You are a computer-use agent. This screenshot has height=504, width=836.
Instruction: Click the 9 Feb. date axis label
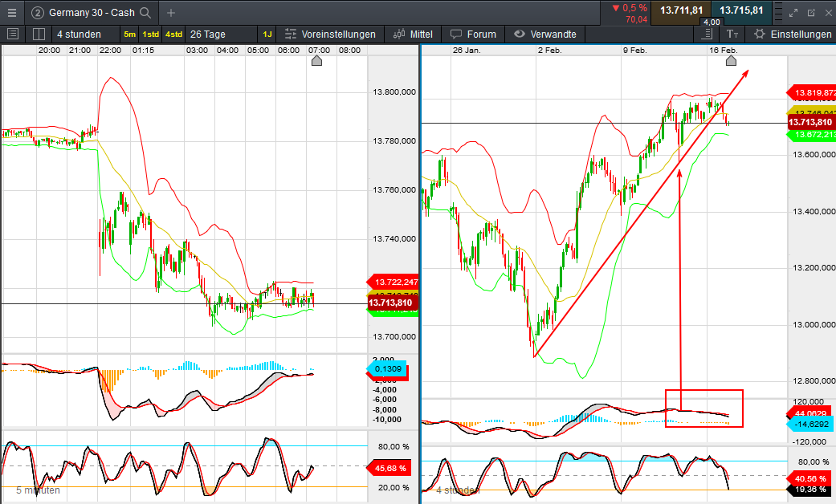[634, 50]
